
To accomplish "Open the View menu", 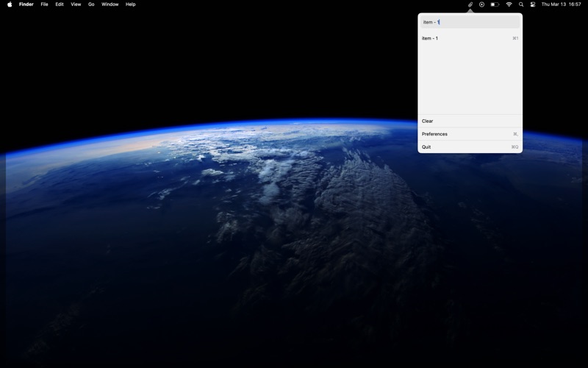I will click(x=76, y=4).
